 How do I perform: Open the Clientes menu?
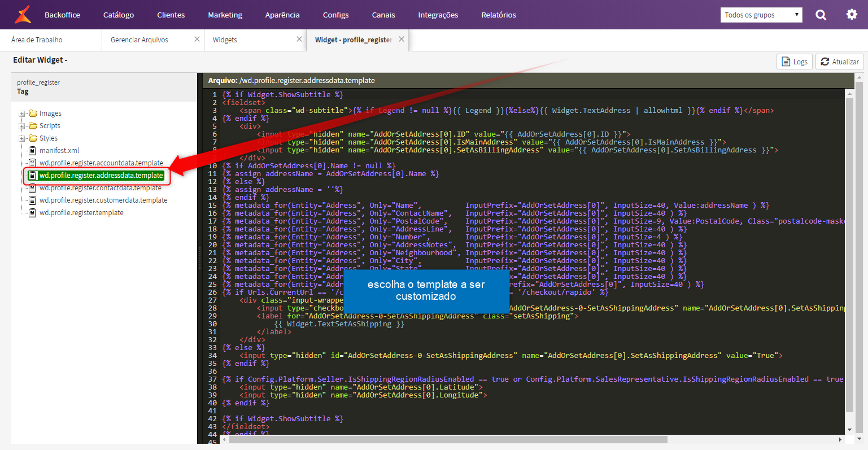point(171,15)
